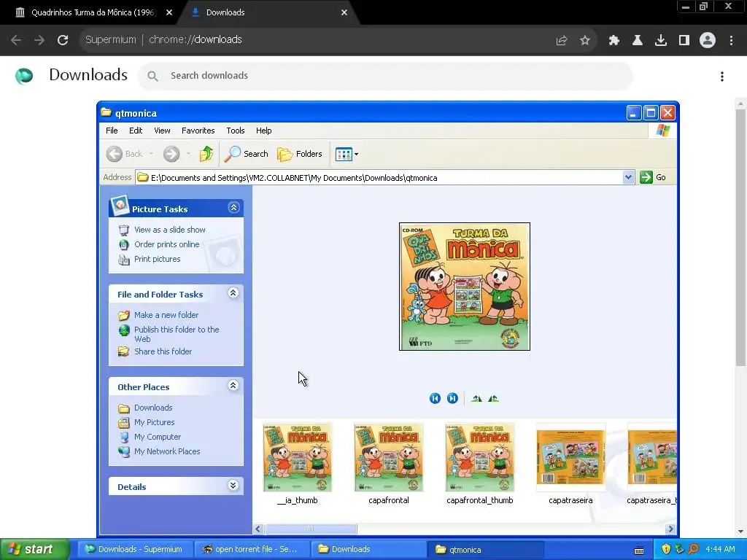Go up one folder level in Explorer
Image resolution: width=747 pixels, height=560 pixels.
206,154
